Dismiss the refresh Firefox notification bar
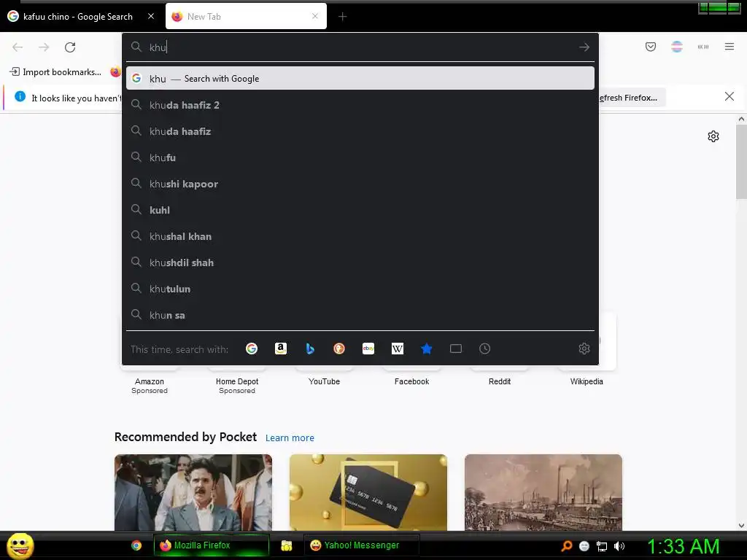 point(729,97)
